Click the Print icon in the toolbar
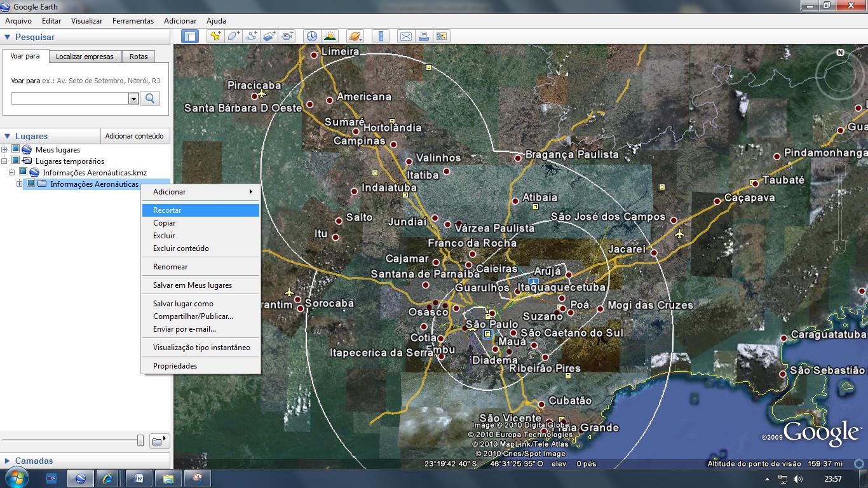The width and height of the screenshot is (868, 488). [424, 36]
